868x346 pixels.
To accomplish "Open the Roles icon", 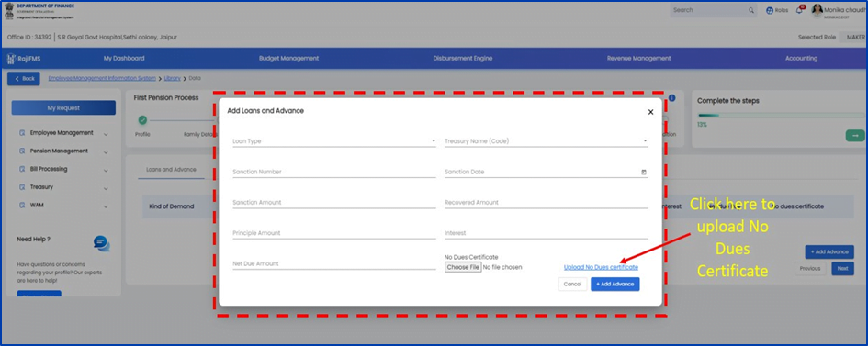I will [770, 10].
